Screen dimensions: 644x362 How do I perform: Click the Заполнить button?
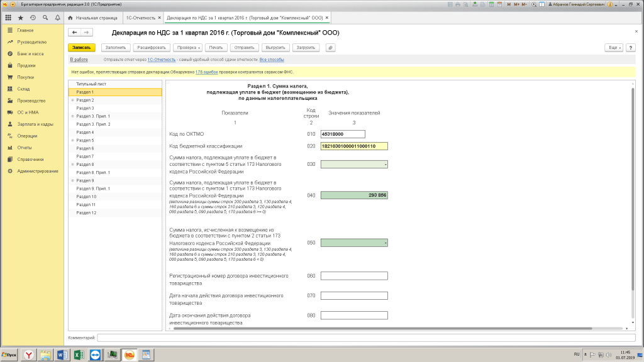coord(116,48)
